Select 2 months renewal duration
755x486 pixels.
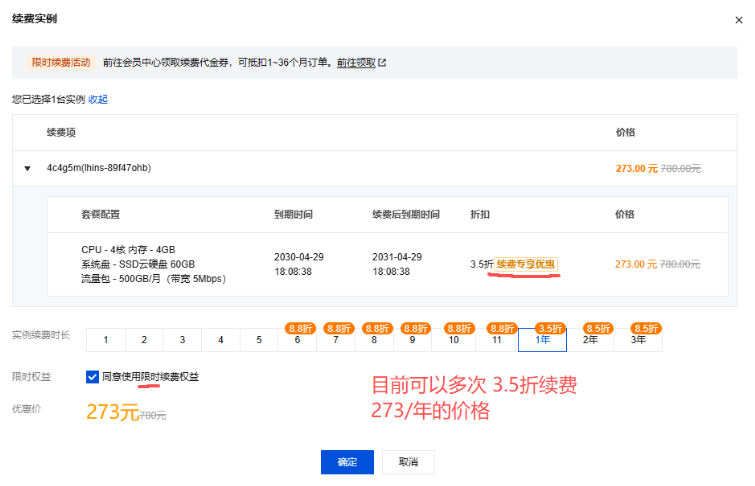(144, 340)
